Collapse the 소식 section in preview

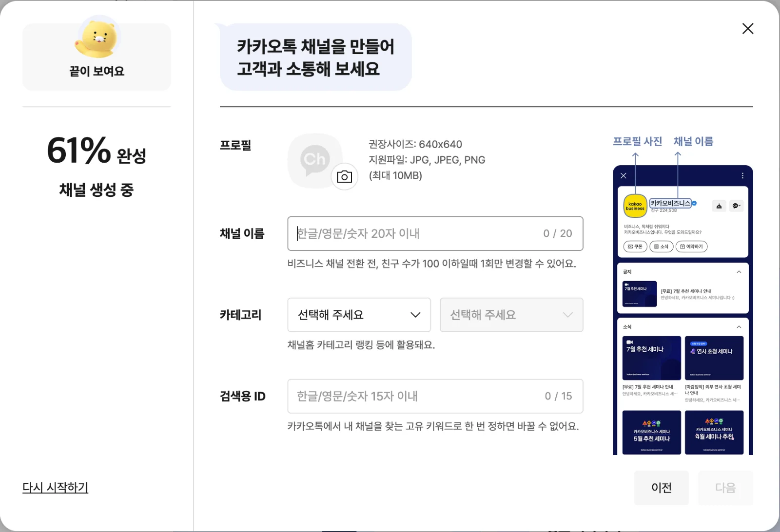coord(739,327)
